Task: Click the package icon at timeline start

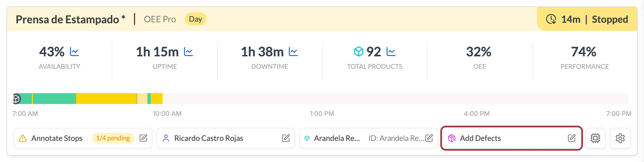Action: point(17,99)
